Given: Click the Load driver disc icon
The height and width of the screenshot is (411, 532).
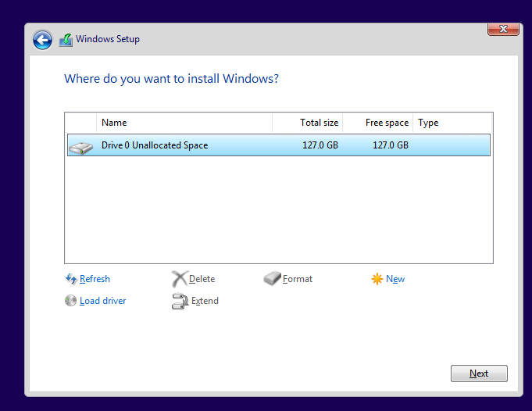Looking at the screenshot, I should pyautogui.click(x=70, y=301).
